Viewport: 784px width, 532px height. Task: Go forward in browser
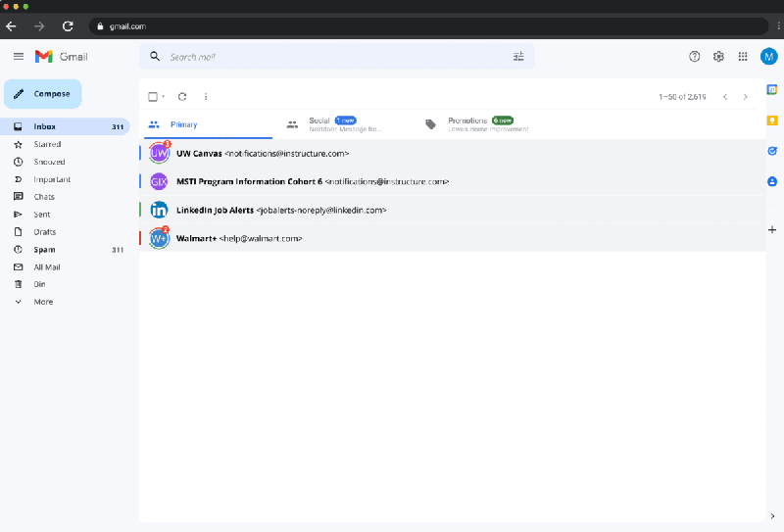[39, 26]
